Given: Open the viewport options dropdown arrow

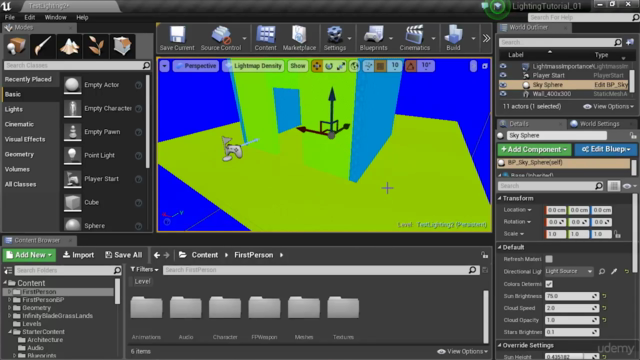Looking at the screenshot, I should [x=164, y=66].
